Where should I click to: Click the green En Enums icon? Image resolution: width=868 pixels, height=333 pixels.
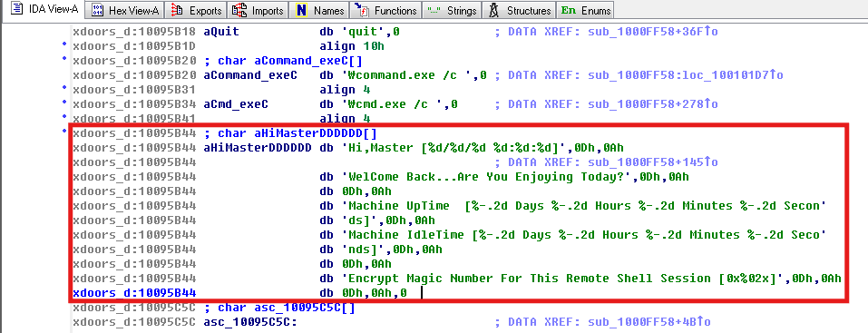[569, 10]
